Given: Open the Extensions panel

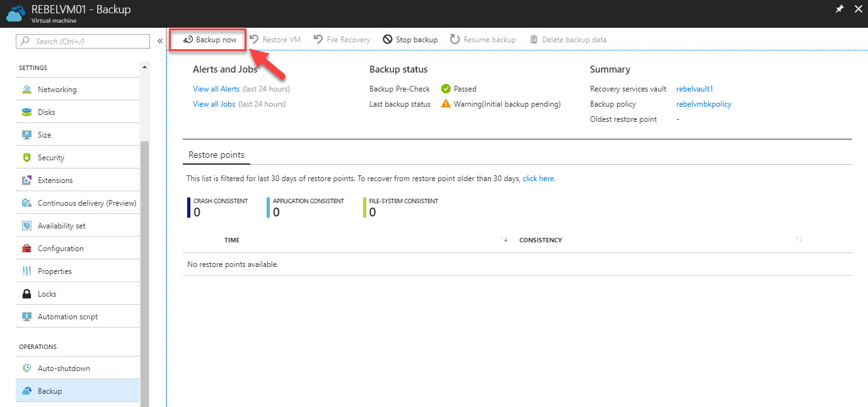Looking at the screenshot, I should point(56,179).
